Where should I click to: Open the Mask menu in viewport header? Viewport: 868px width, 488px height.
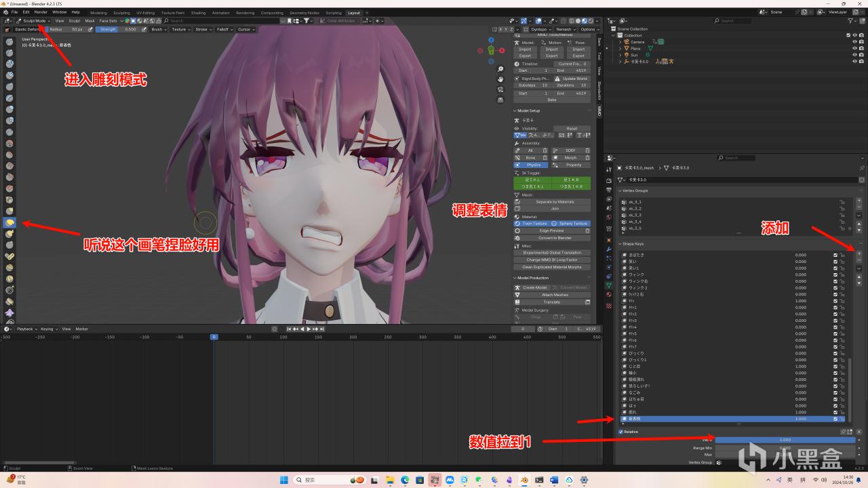pyautogui.click(x=90, y=21)
